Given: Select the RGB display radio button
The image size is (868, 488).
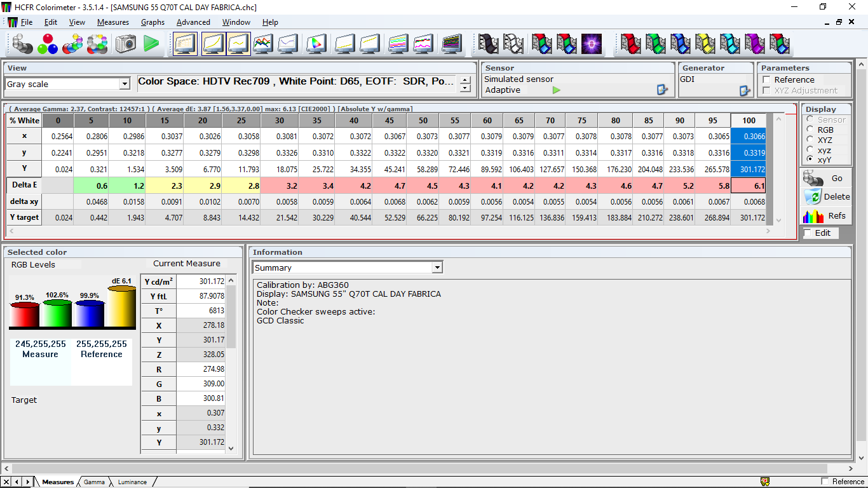Looking at the screenshot, I should click(810, 130).
